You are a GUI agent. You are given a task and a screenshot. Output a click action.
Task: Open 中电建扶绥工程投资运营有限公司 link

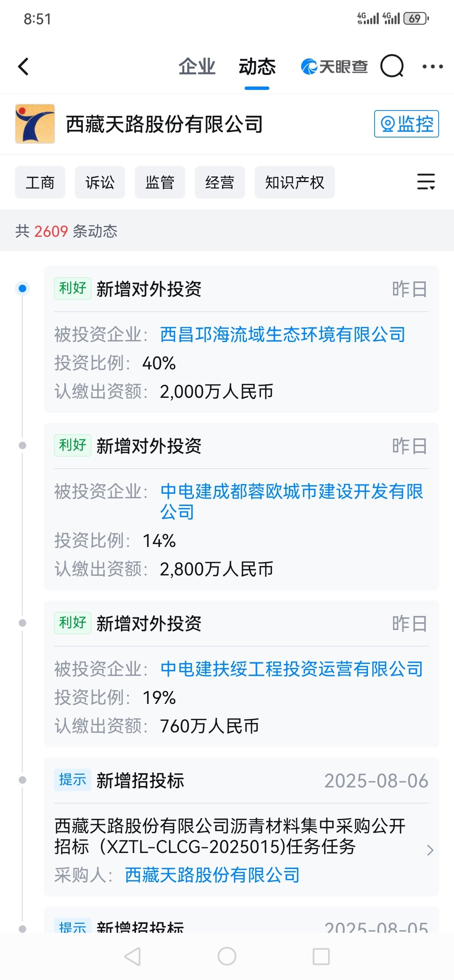point(291,668)
